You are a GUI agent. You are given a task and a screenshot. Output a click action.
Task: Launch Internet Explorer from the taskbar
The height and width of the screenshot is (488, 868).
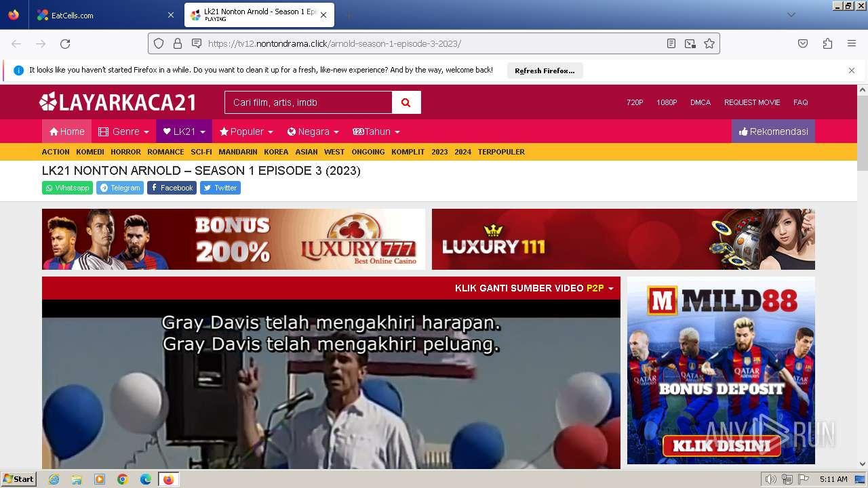(x=54, y=479)
